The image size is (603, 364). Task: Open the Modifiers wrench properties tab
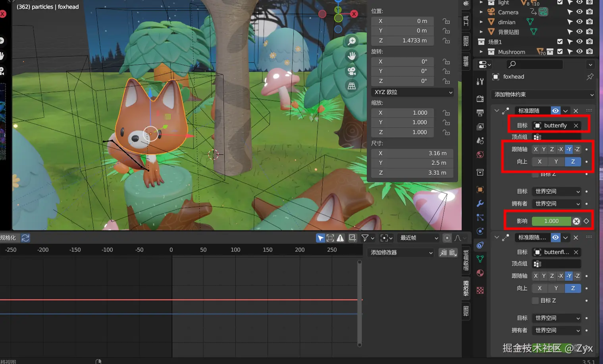pos(480,203)
